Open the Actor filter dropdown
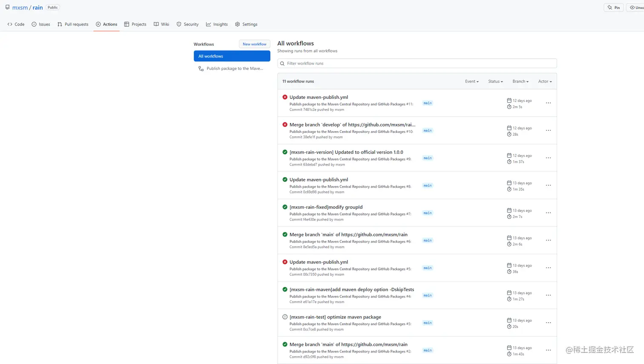Image resolution: width=644 pixels, height=364 pixels. point(545,81)
